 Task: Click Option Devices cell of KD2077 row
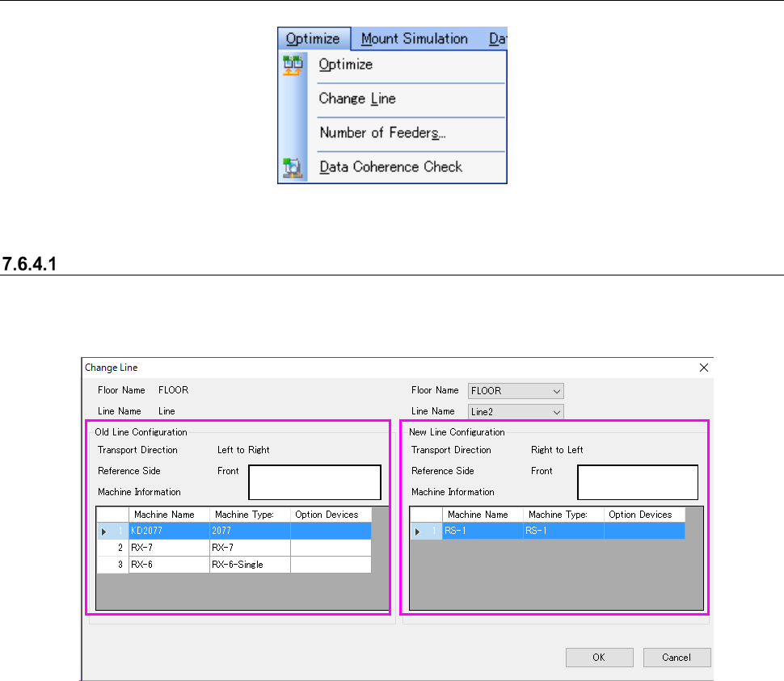pos(331,531)
